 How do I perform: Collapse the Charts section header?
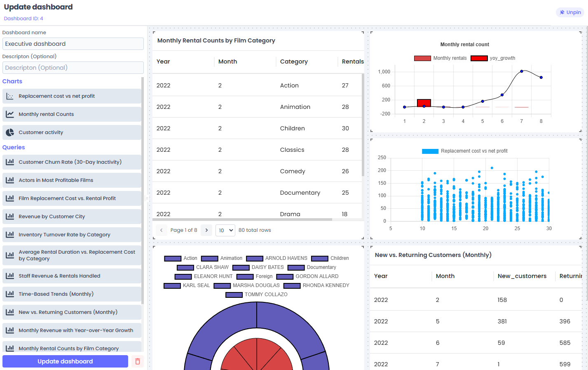pos(12,81)
